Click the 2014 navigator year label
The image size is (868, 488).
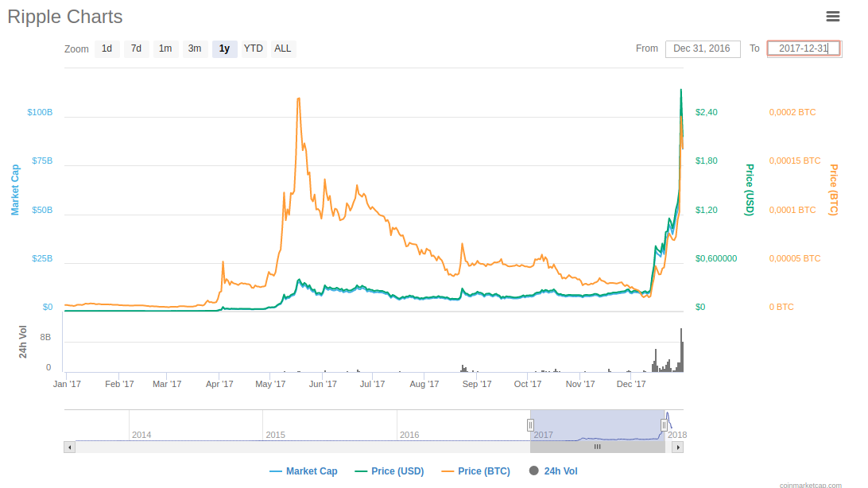click(141, 435)
